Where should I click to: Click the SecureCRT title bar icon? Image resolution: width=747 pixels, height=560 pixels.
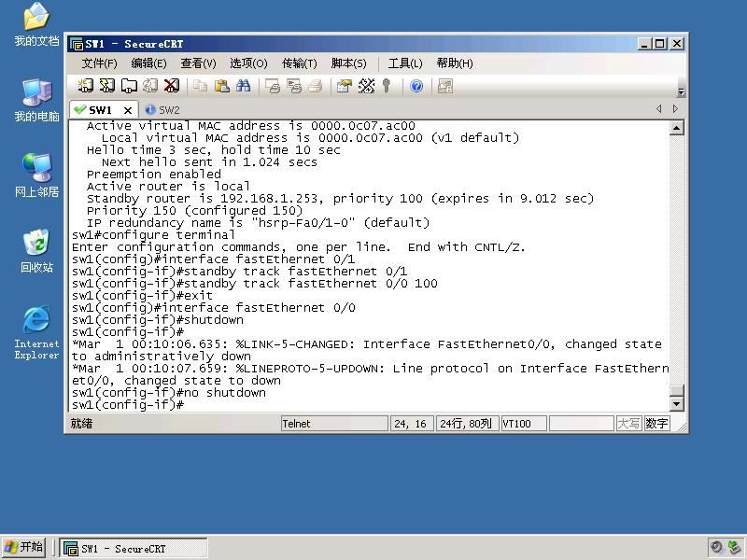77,44
